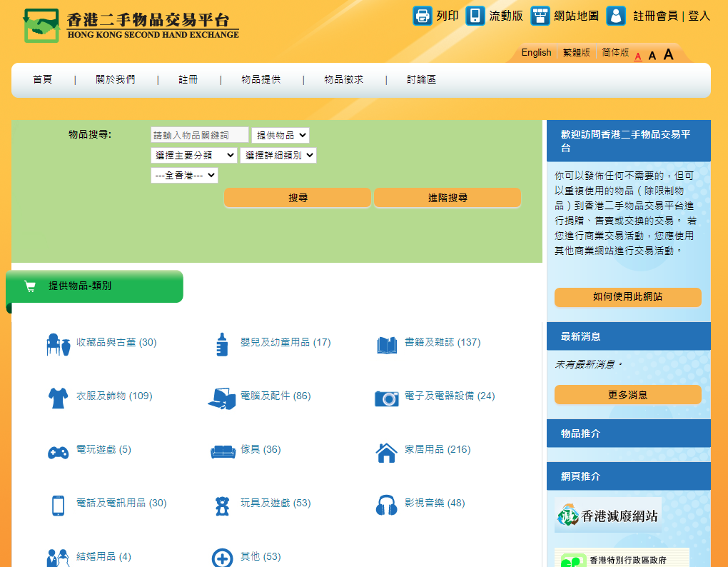
Task: Expand the 全香港 district dropdown
Action: pos(184,175)
